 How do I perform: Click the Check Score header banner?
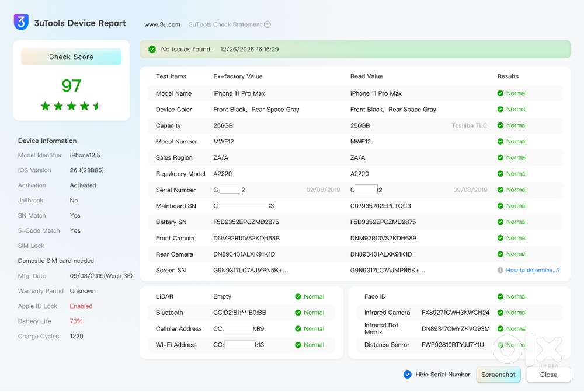71,57
